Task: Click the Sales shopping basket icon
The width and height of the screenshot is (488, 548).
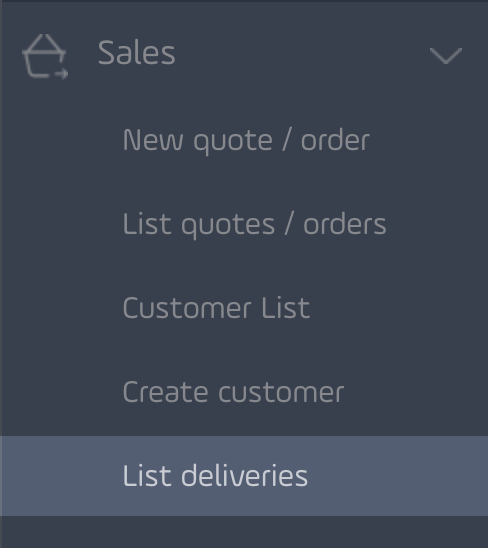Action: (x=45, y=56)
